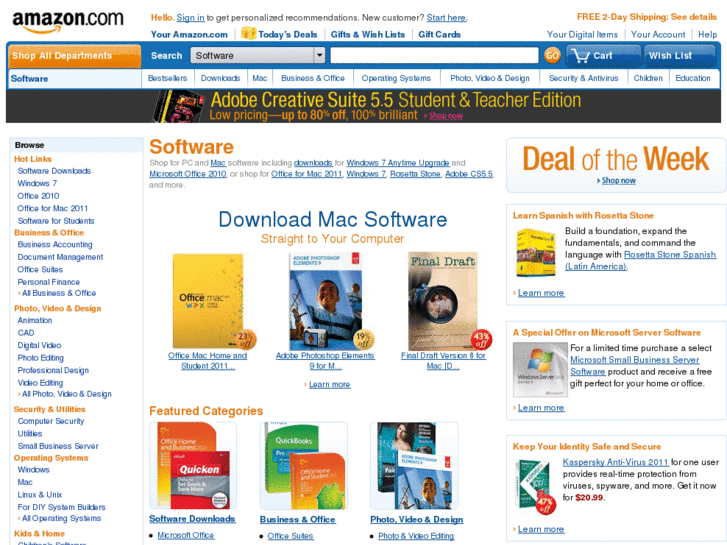Open the Software search category dropdown

[x=258, y=56]
